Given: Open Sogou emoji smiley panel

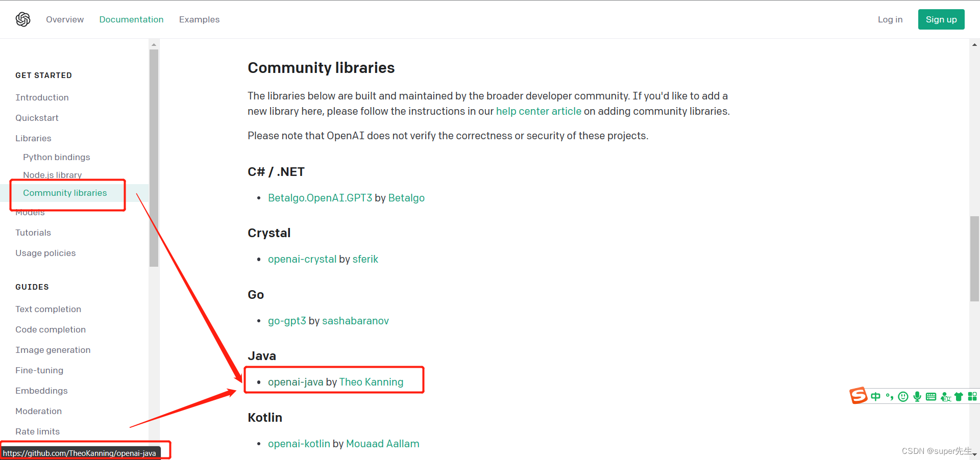Looking at the screenshot, I should [x=903, y=397].
